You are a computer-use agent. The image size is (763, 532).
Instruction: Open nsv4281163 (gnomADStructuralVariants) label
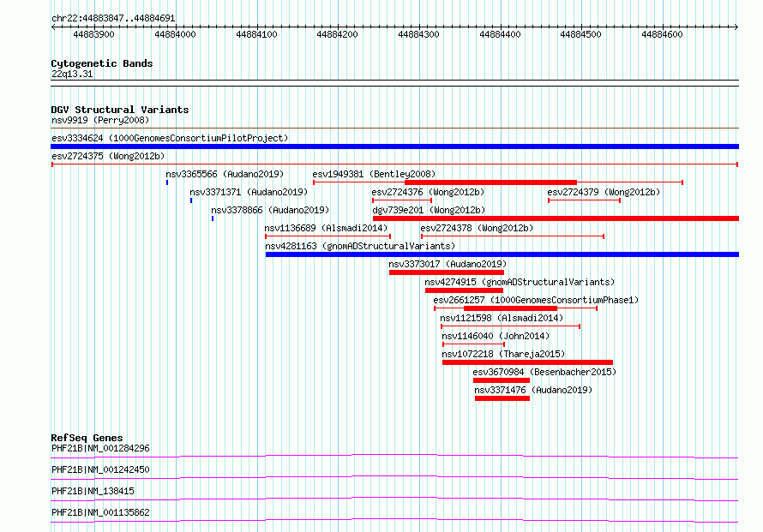click(x=360, y=246)
